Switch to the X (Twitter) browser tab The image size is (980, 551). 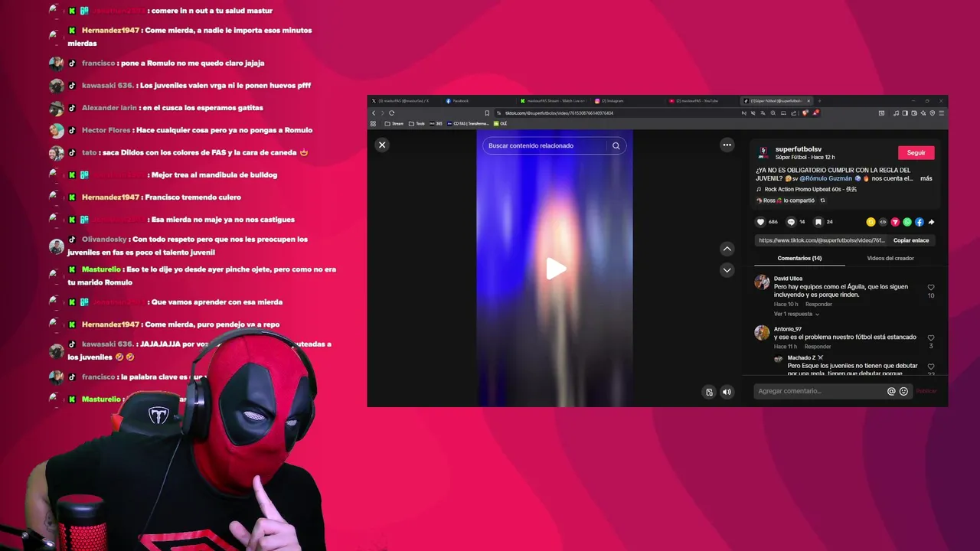[405, 100]
